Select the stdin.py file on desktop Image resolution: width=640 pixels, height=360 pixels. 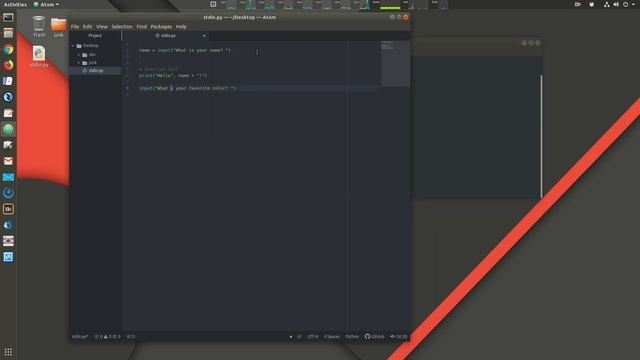(39, 56)
